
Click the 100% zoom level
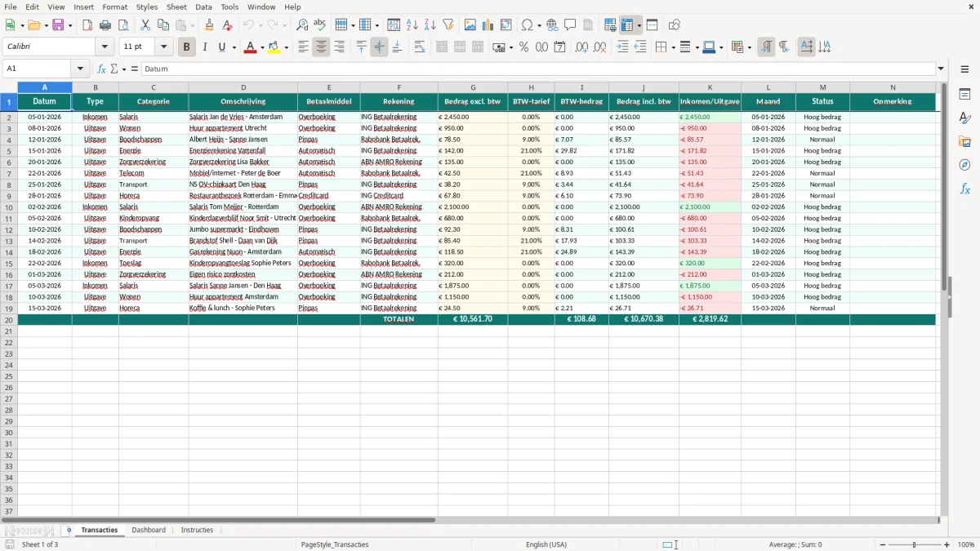tap(966, 544)
